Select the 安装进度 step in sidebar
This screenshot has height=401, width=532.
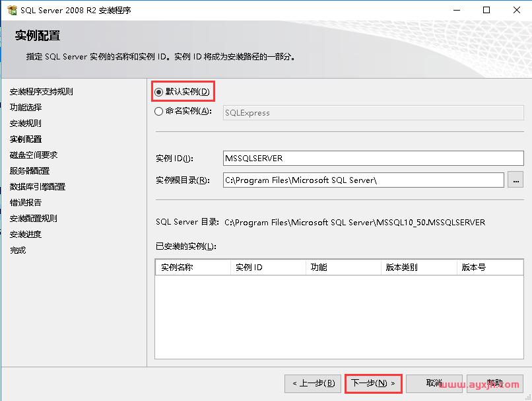tap(26, 235)
